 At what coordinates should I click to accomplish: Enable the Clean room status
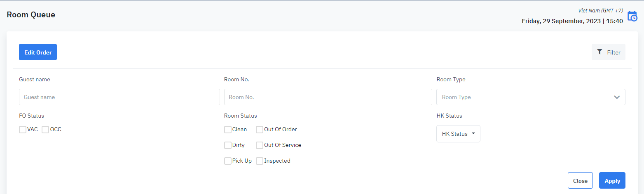[x=228, y=130]
